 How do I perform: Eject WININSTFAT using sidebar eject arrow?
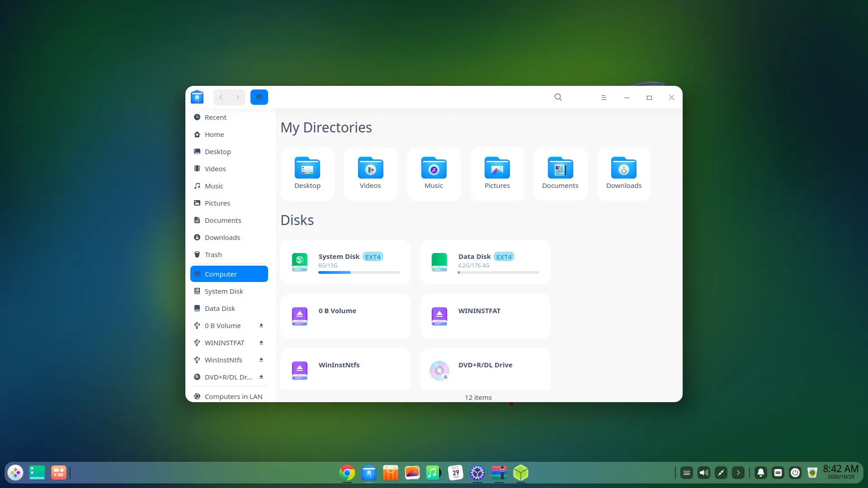coord(261,343)
